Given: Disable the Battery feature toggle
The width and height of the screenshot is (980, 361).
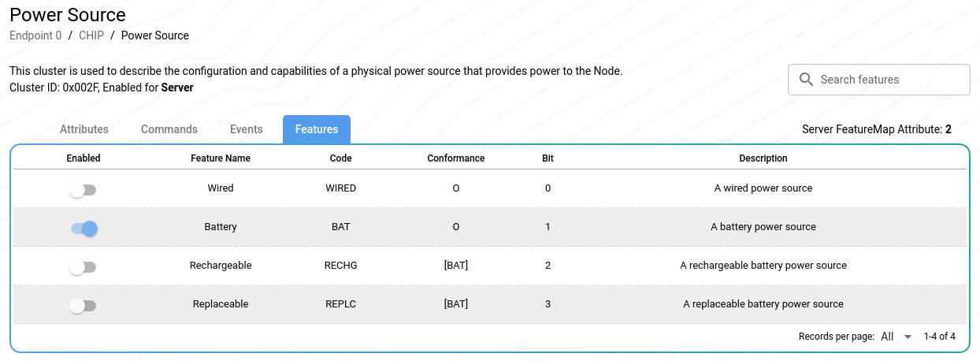Looking at the screenshot, I should (x=84, y=229).
